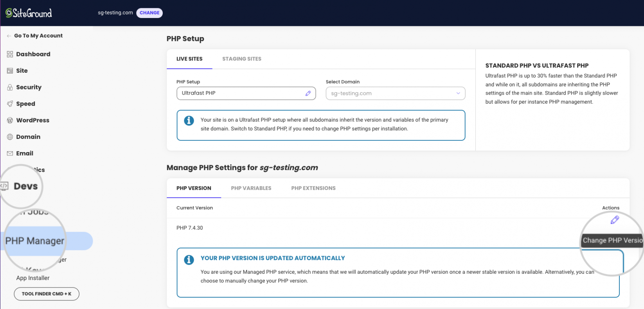
Task: Click 'Your PHP version is updated automatically' heading
Action: (273, 258)
